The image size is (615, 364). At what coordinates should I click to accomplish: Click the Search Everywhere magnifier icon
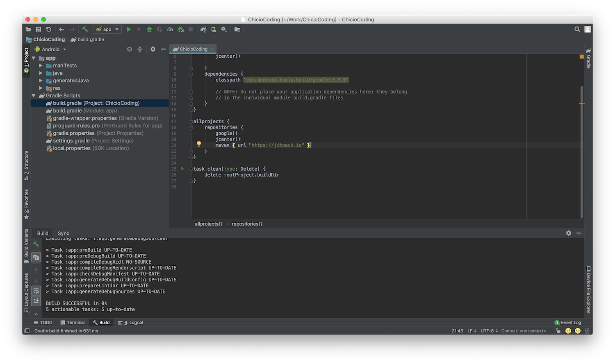point(577,29)
